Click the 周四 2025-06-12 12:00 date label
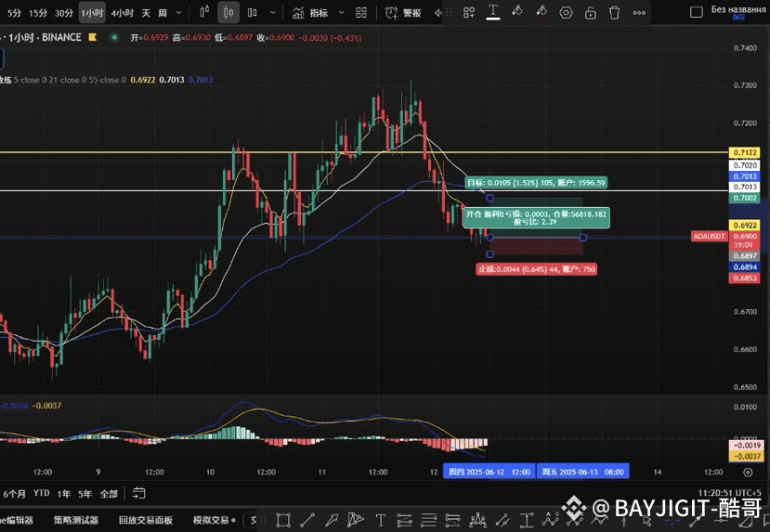Screen dimensions: 770x532 489,472
